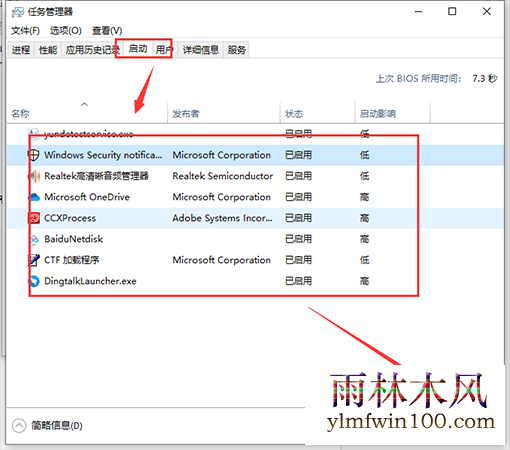Click 低 startup impact in the Realtek row

[364, 176]
